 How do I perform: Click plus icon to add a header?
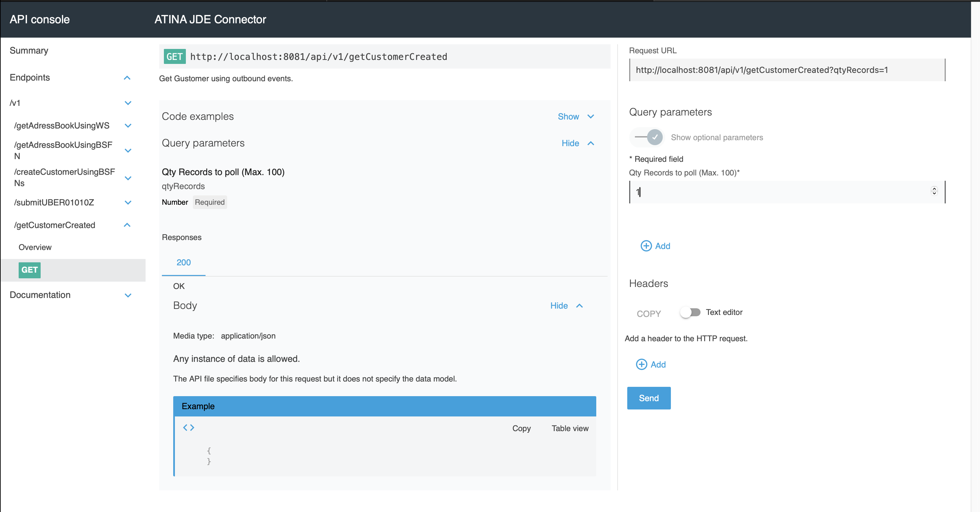click(641, 365)
